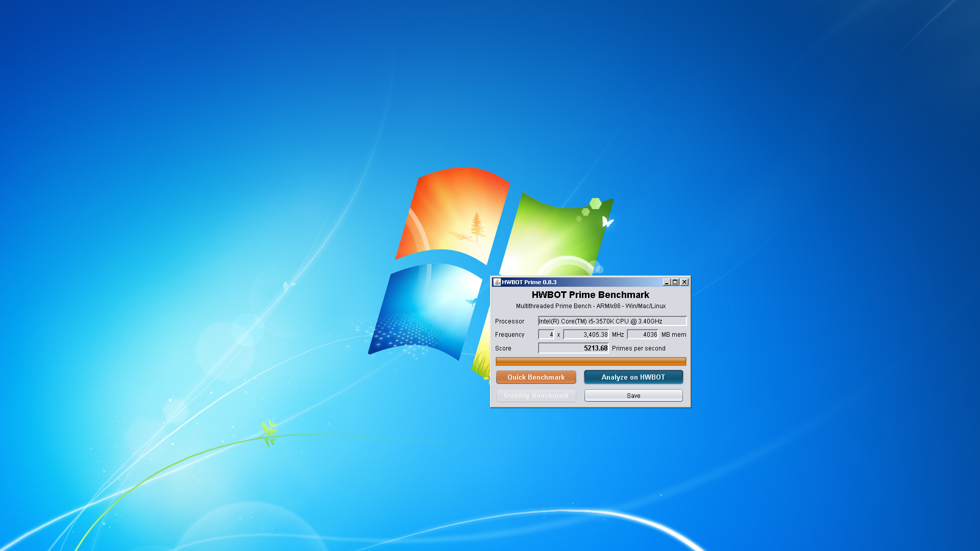Start the Quick Benchmark
This screenshot has width=980, height=551.
(536, 377)
